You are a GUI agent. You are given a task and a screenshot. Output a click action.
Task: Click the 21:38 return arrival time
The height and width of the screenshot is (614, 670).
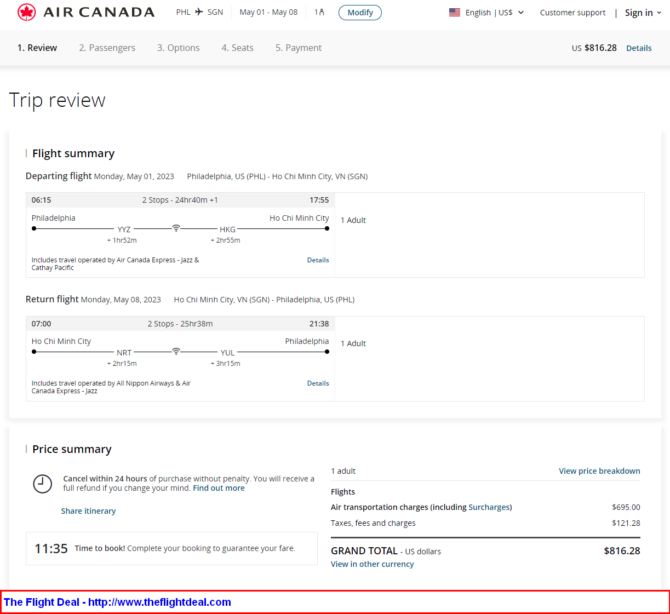tap(319, 324)
